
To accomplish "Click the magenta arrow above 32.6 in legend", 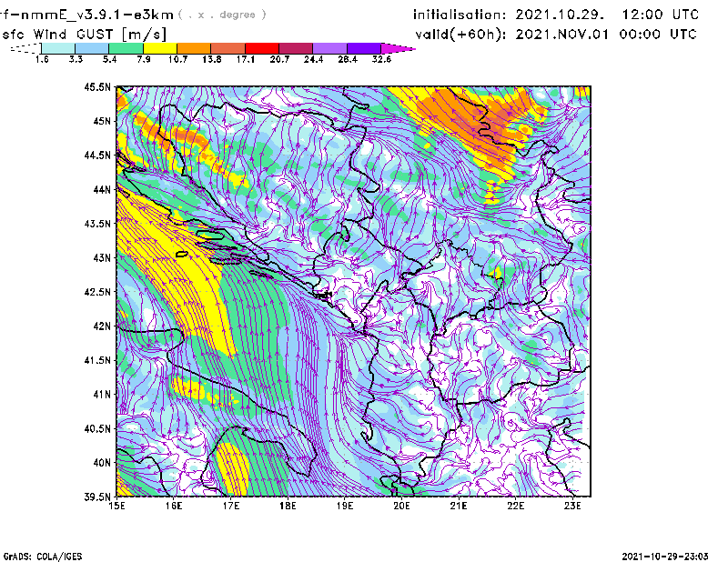I will [x=398, y=48].
